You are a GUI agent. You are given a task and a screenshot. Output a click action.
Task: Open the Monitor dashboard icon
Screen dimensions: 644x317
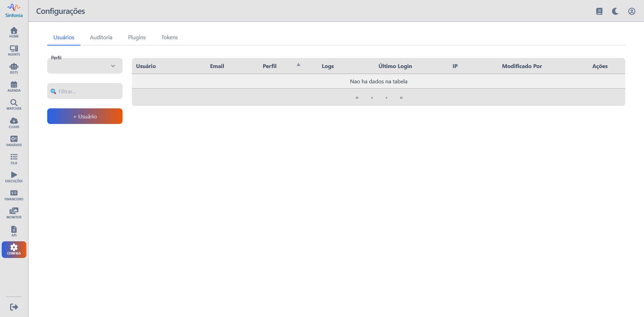(x=14, y=213)
